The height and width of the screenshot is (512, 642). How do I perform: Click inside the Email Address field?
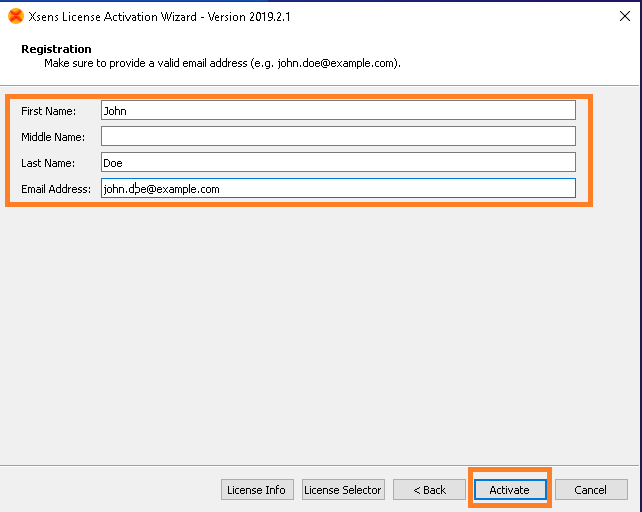click(338, 188)
